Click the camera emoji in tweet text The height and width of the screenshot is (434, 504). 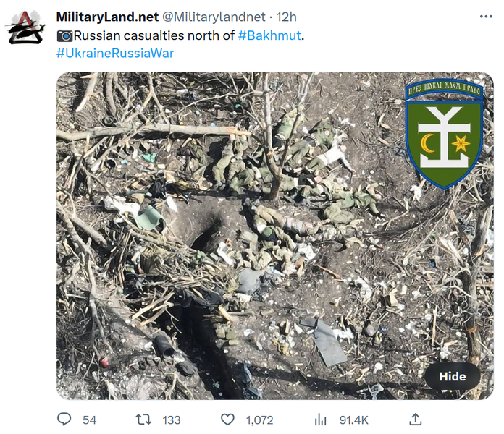[x=64, y=35]
